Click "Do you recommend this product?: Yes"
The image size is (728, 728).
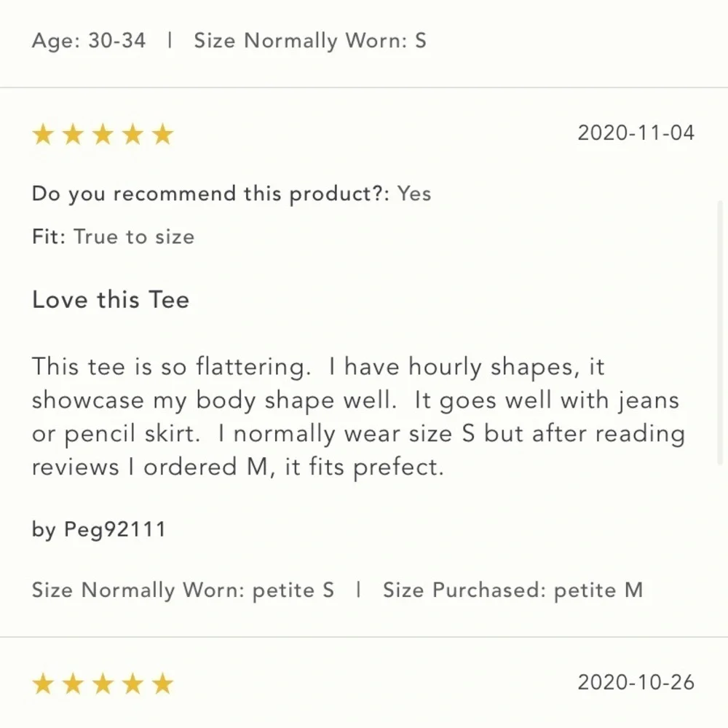coord(232,194)
